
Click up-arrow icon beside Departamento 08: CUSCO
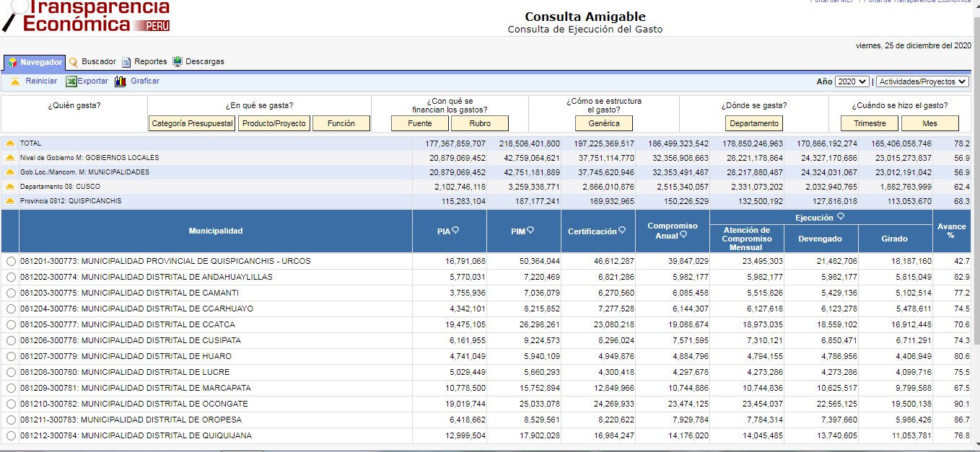coord(10,187)
